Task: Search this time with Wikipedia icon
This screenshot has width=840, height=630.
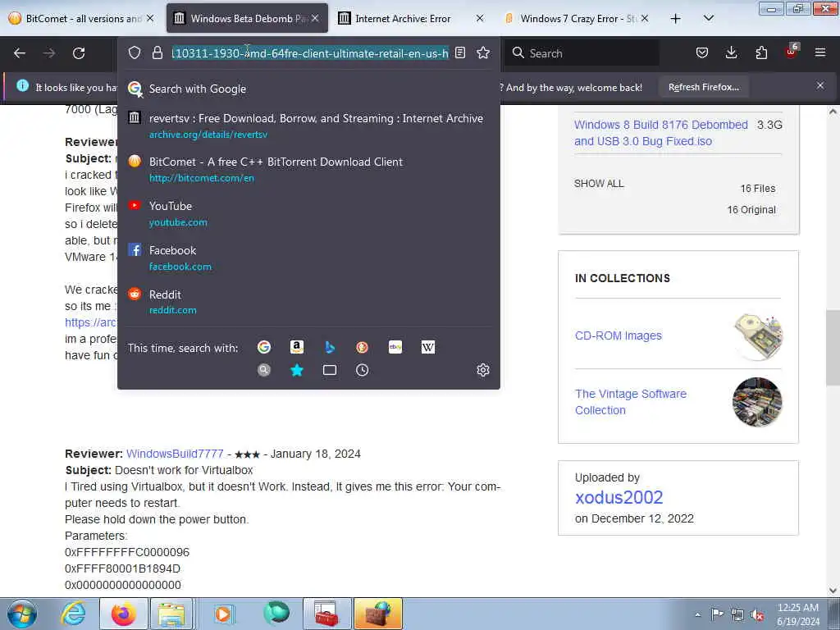Action: point(428,347)
